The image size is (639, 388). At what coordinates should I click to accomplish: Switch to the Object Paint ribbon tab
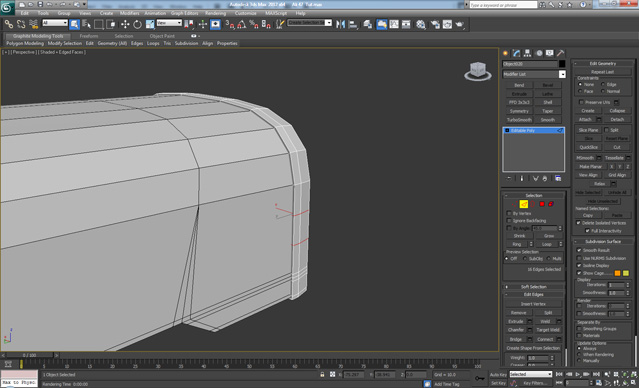[162, 36]
